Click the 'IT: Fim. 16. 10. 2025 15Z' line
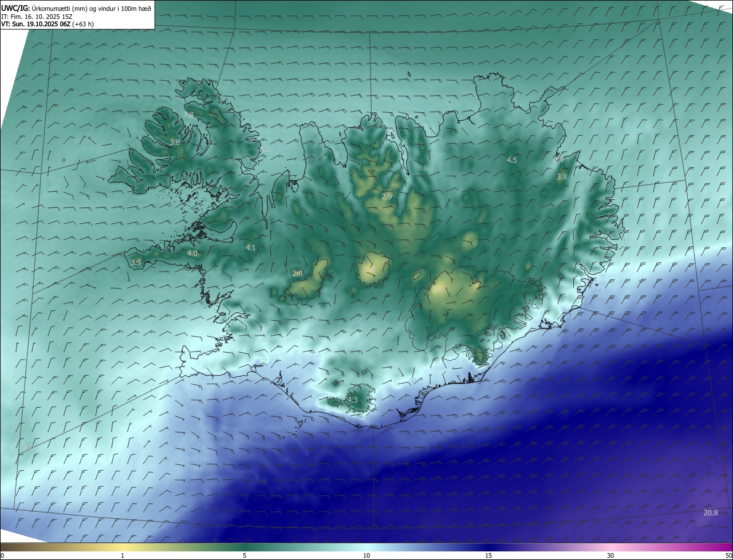 click(x=37, y=16)
